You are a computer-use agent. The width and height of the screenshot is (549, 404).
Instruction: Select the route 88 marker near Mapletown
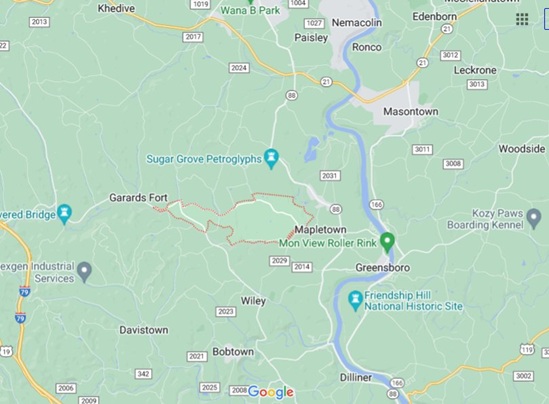point(336,209)
